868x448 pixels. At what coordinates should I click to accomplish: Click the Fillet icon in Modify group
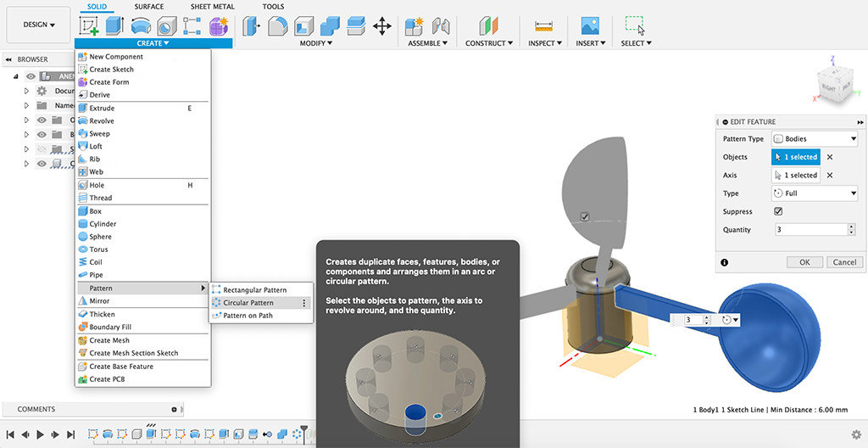(277, 26)
